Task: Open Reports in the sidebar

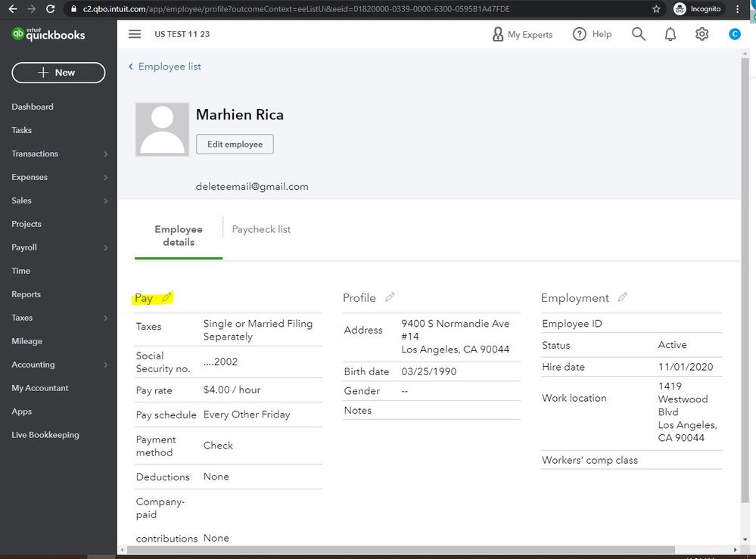Action: tap(26, 294)
